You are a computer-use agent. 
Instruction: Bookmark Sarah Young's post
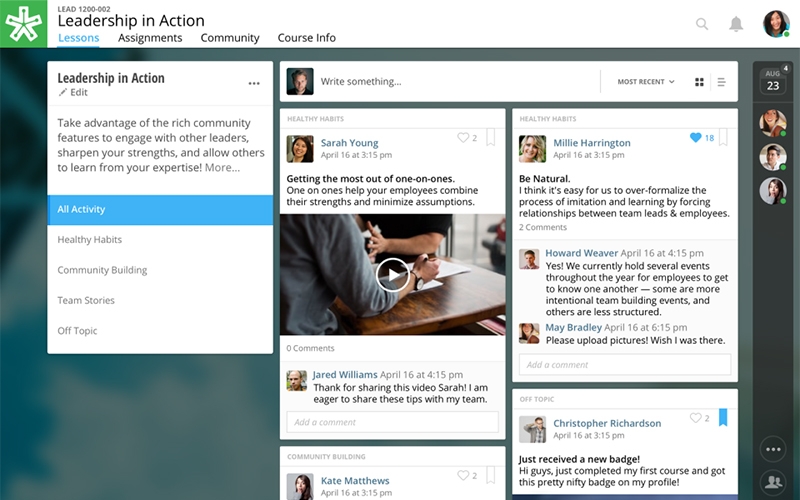490,137
